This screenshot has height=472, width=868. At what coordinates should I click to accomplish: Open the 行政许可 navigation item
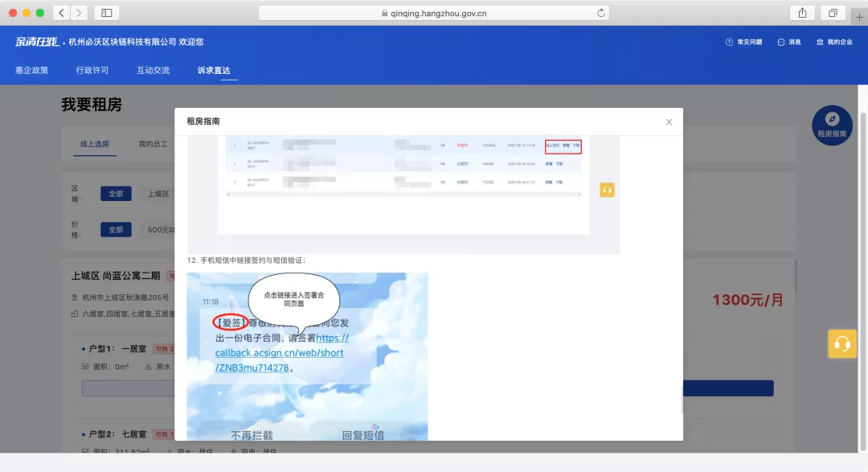pos(92,70)
